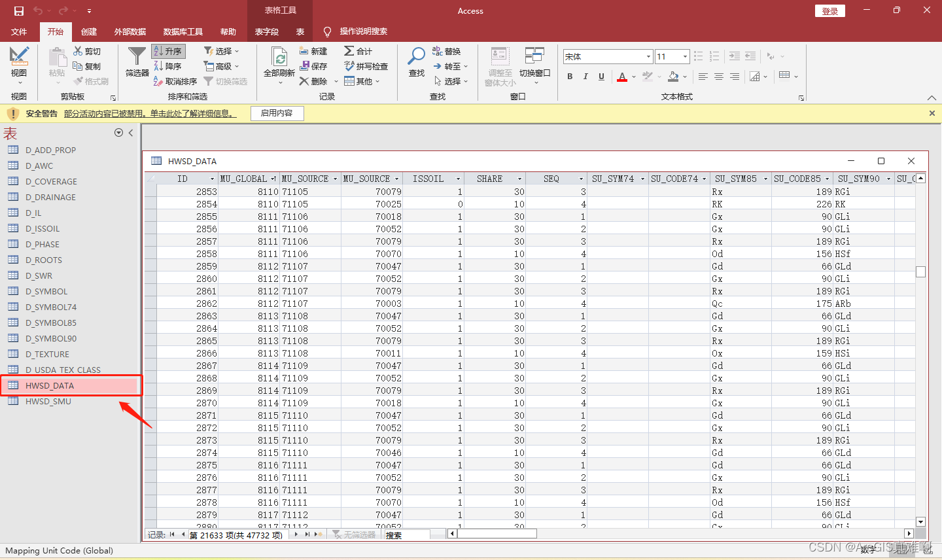942x560 pixels.
Task: Open the ISSOIL column header dropdown arrow
Action: click(458, 179)
